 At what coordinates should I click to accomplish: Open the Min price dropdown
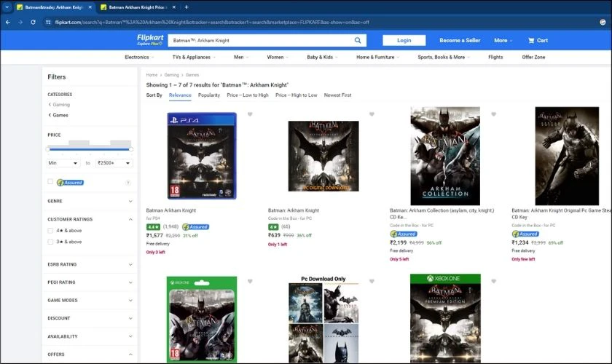pyautogui.click(x=63, y=163)
